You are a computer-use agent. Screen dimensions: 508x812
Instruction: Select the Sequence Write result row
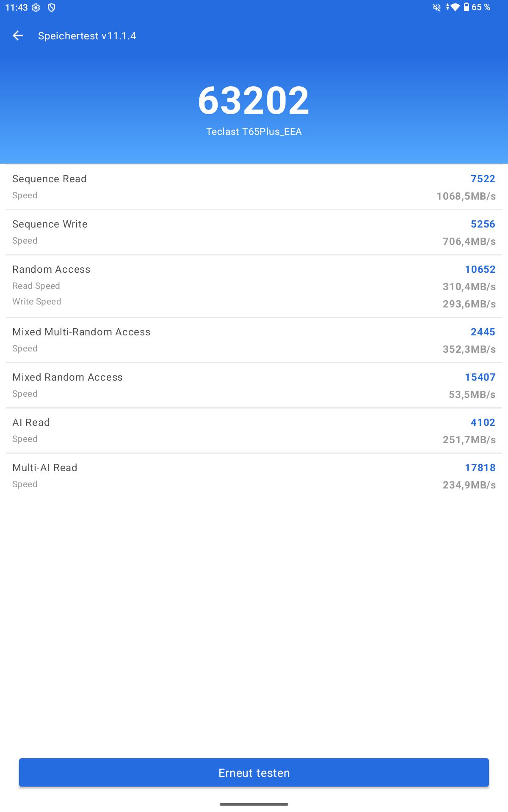click(x=254, y=232)
